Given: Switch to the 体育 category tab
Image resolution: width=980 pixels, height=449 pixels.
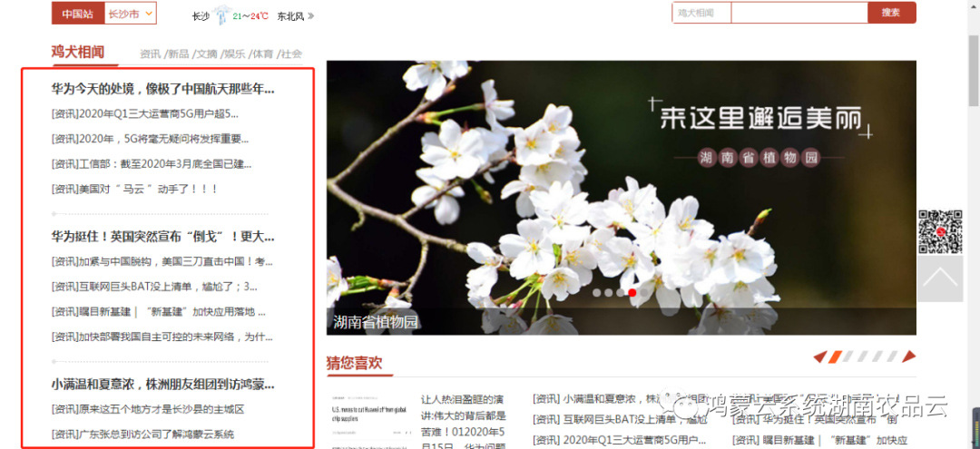Looking at the screenshot, I should (262, 54).
